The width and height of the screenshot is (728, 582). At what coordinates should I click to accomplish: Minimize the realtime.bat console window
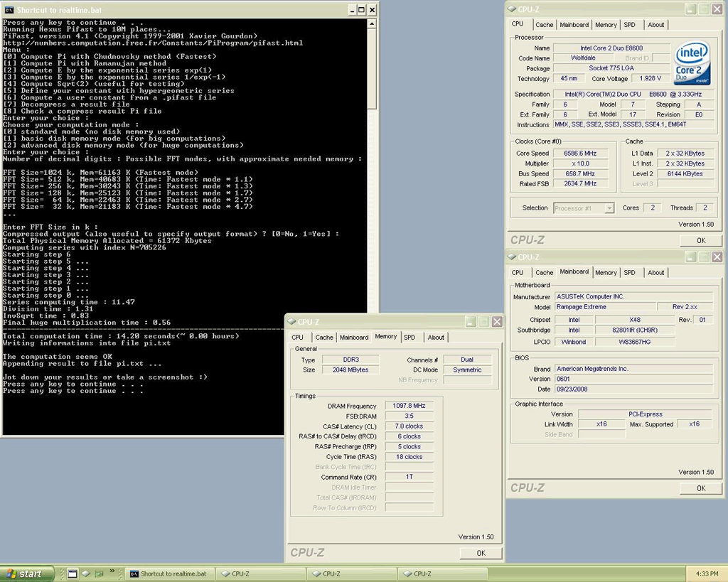352,10
